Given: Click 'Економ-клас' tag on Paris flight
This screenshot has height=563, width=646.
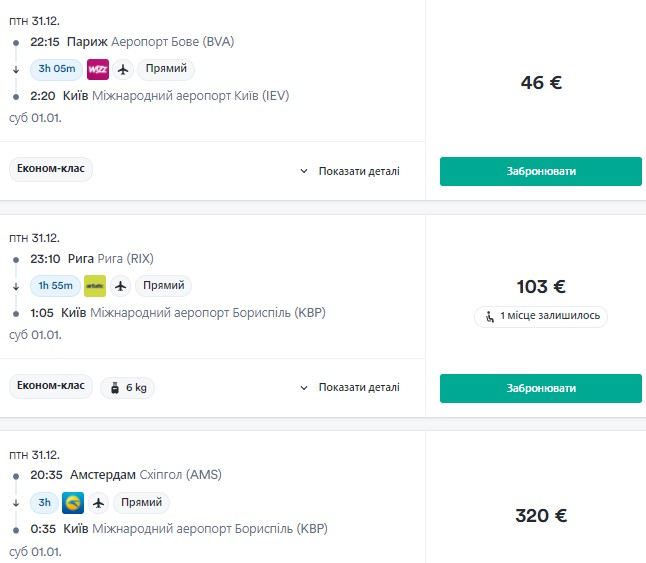Looking at the screenshot, I should (51, 169).
